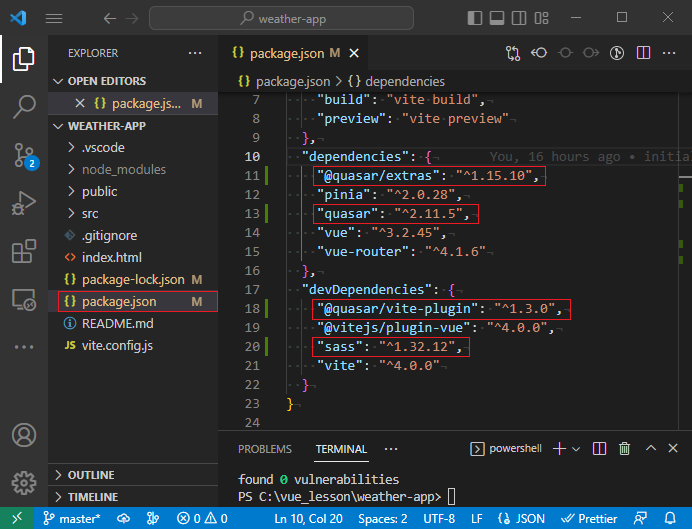Publish to cloud from status bar

coord(124,518)
